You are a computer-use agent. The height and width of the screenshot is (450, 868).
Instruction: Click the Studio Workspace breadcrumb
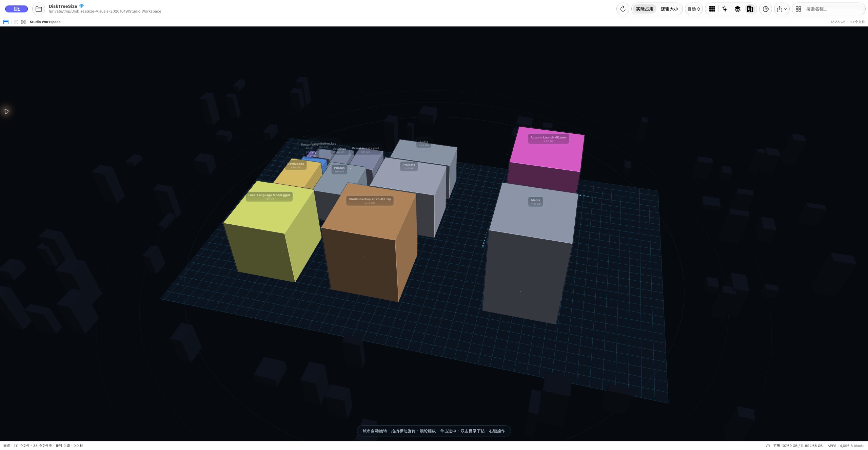[x=45, y=22]
